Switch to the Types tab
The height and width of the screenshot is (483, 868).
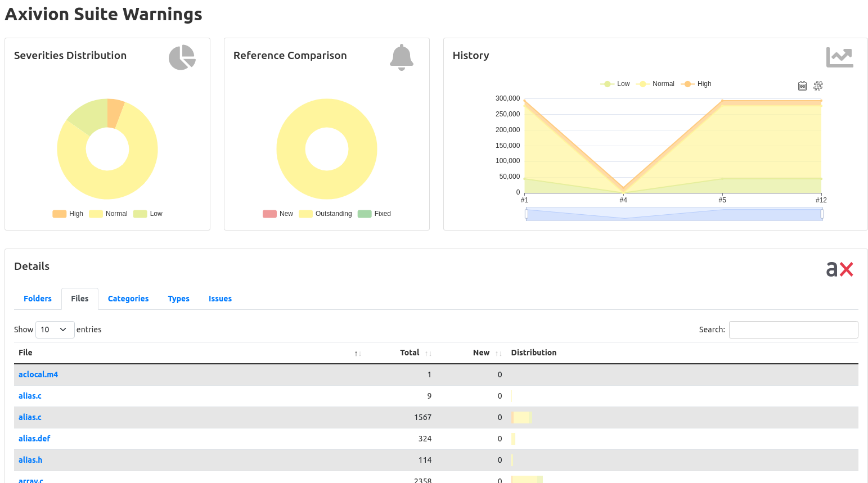(179, 299)
